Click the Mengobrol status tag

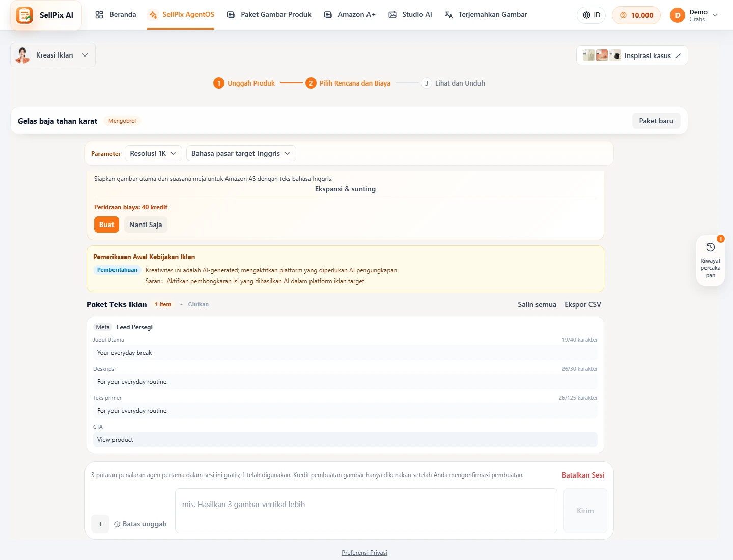click(x=122, y=121)
